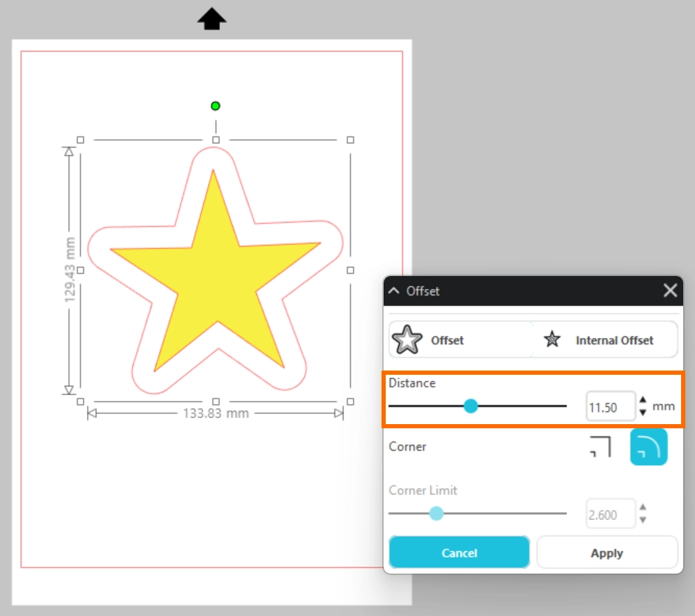This screenshot has height=616, width=695.
Task: Click the Corner Limit slider handle
Action: 436,514
